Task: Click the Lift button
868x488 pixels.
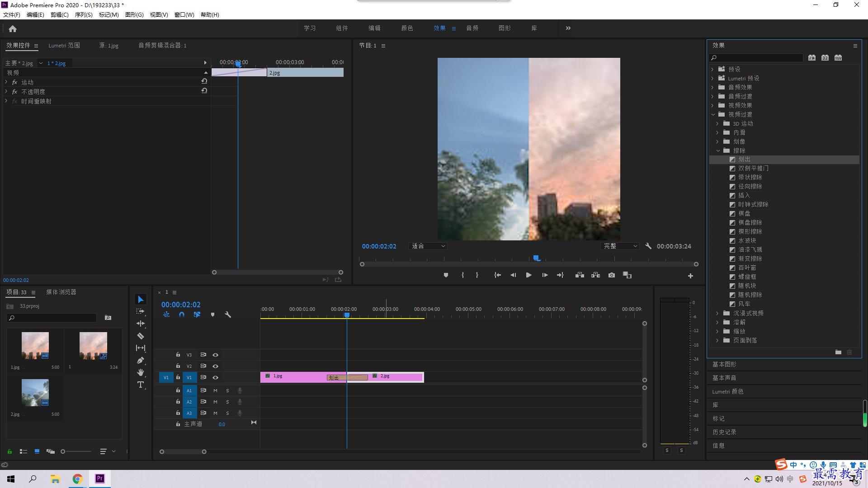Action: click(580, 275)
